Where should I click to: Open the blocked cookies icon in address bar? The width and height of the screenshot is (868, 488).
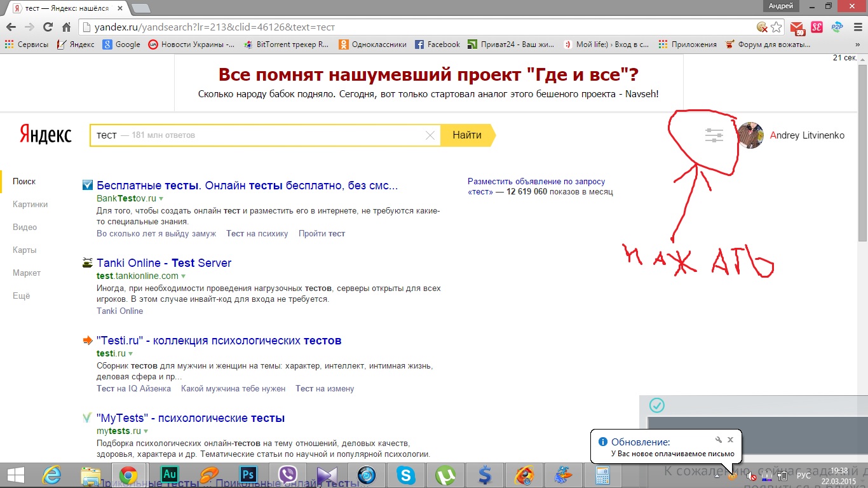[762, 27]
